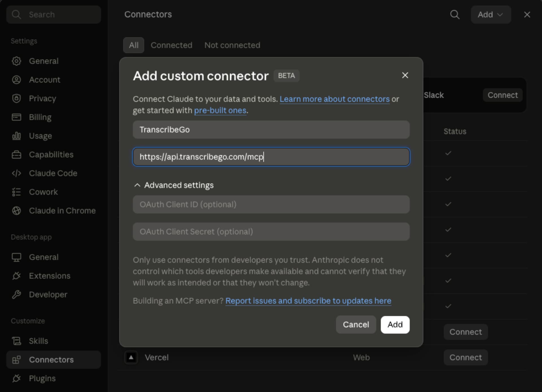542x392 pixels.
Task: Open the Usage bar chart icon
Action: [16, 136]
